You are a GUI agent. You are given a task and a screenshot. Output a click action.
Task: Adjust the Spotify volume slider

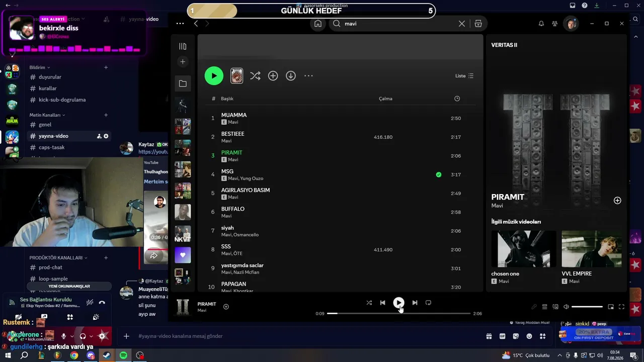pyautogui.click(x=587, y=307)
